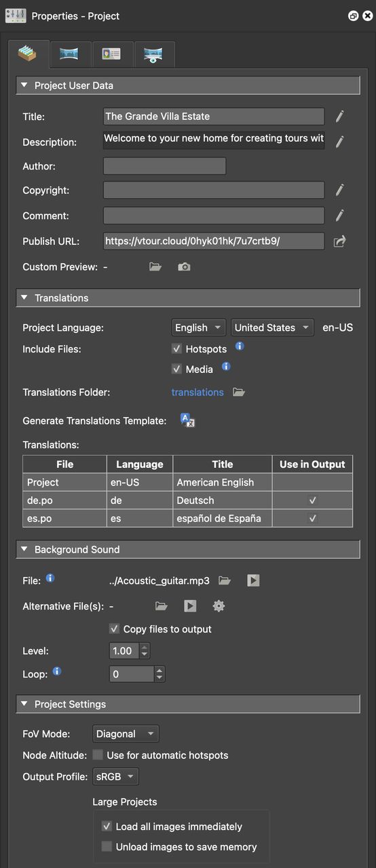376x868 pixels.
Task: Click the Language column header
Action: tap(140, 465)
